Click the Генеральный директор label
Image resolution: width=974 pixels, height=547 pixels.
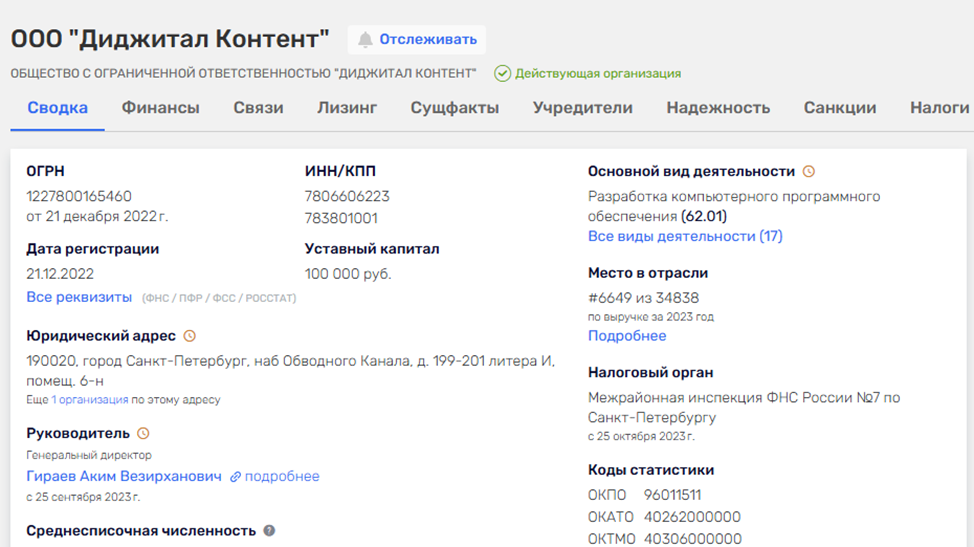[x=89, y=455]
